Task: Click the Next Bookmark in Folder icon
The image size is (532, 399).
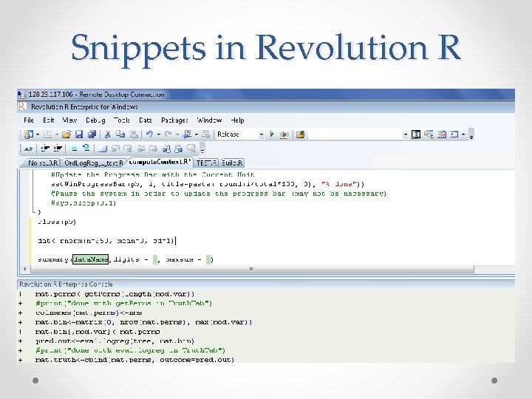Action: click(154, 149)
